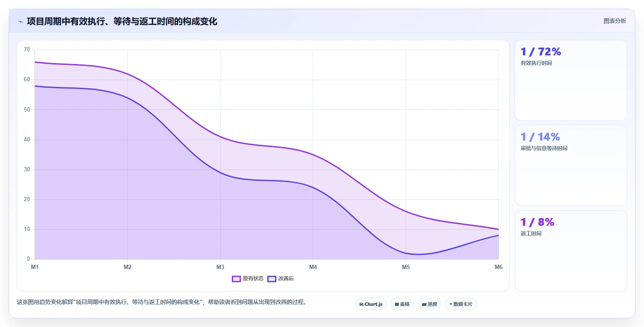Click the 70 y-axis value
Image resolution: width=644 pixels, height=327 pixels.
click(x=27, y=50)
